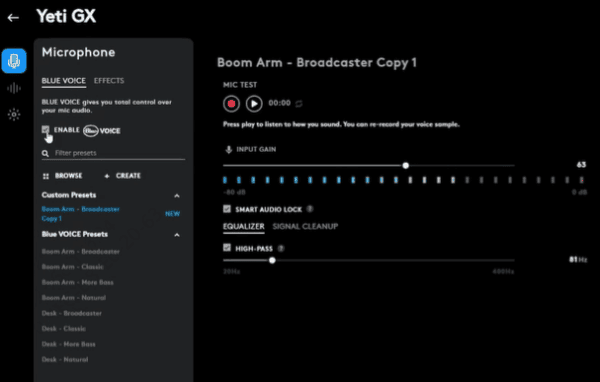Select the Equalizer tab
600x382 pixels.
tap(244, 226)
